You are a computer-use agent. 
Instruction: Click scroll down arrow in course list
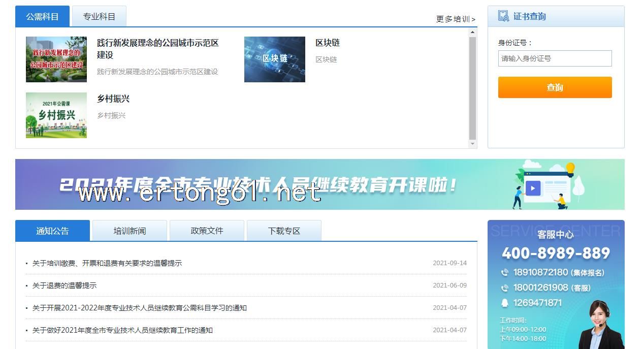472,144
